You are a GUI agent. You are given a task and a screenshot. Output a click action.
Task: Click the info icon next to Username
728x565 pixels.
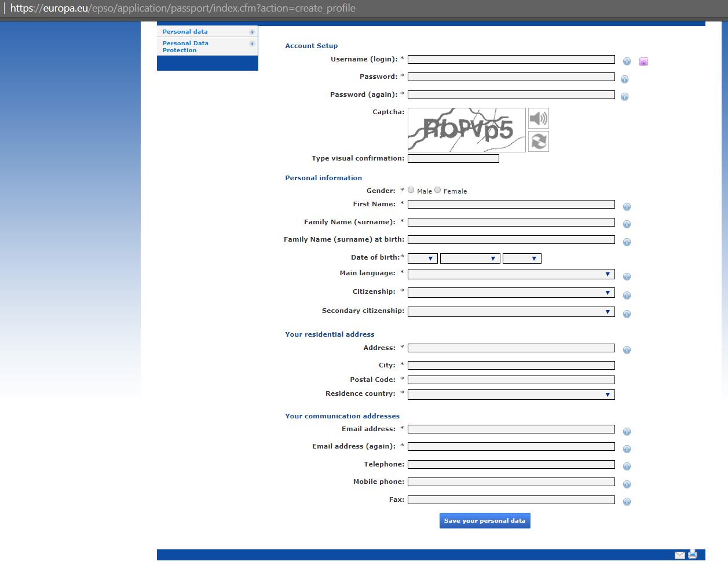(x=627, y=61)
